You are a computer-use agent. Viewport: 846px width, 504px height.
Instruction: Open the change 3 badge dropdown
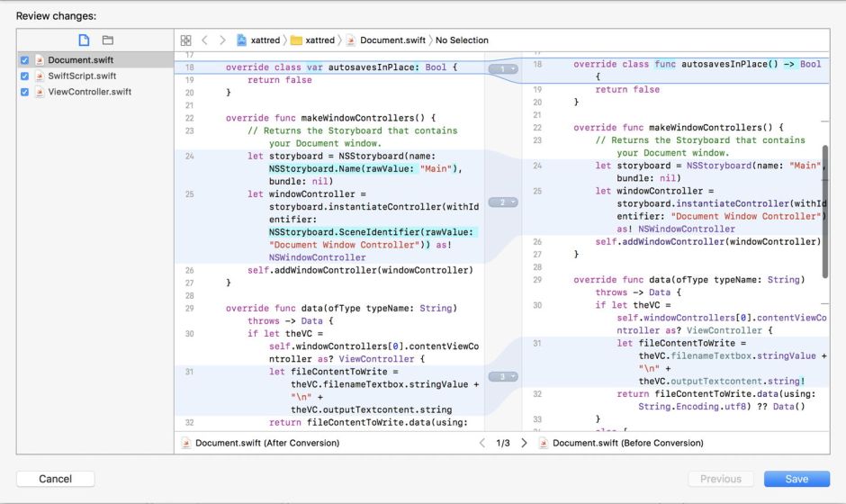502,376
